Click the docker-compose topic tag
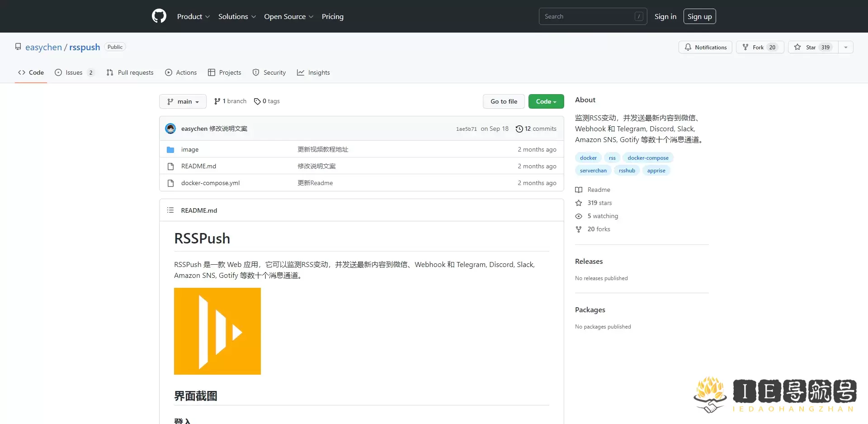 (647, 158)
